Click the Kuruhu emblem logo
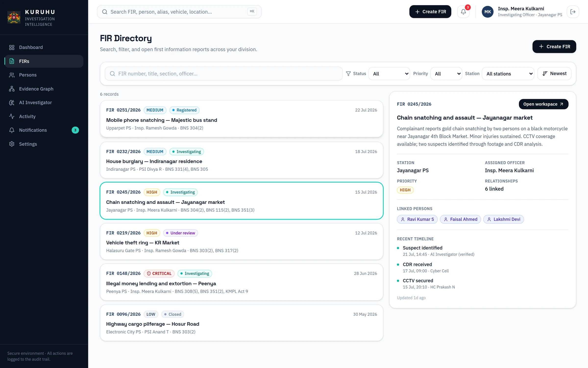Screen dimensions: 588x368 (14, 17)
